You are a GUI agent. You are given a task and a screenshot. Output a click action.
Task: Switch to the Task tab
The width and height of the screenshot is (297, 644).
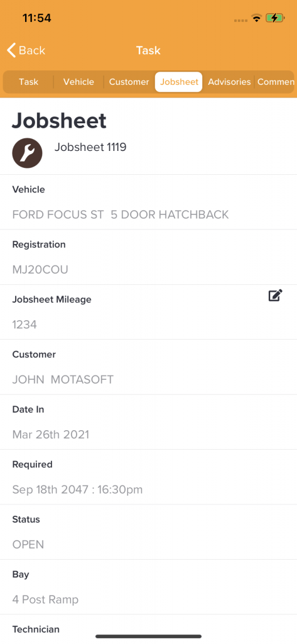[29, 82]
